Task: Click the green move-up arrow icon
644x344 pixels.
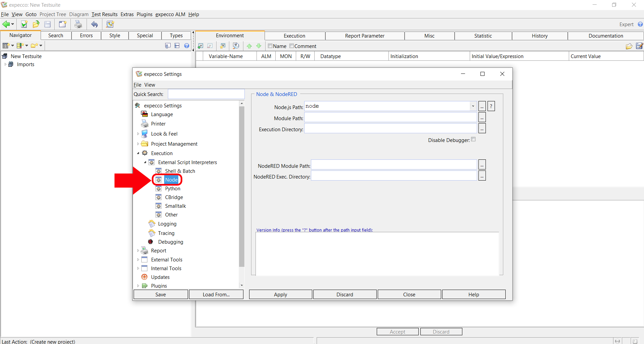Action: click(249, 46)
